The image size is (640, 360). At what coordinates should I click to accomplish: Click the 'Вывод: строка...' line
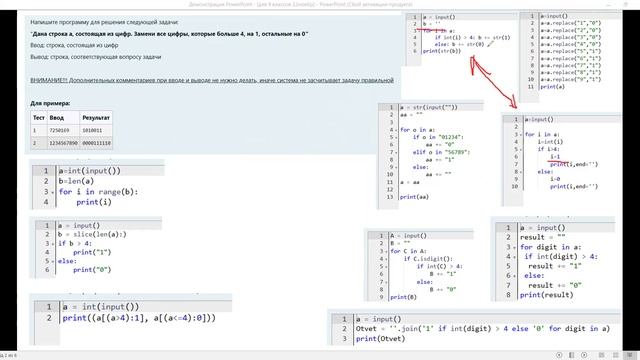[x=96, y=57]
